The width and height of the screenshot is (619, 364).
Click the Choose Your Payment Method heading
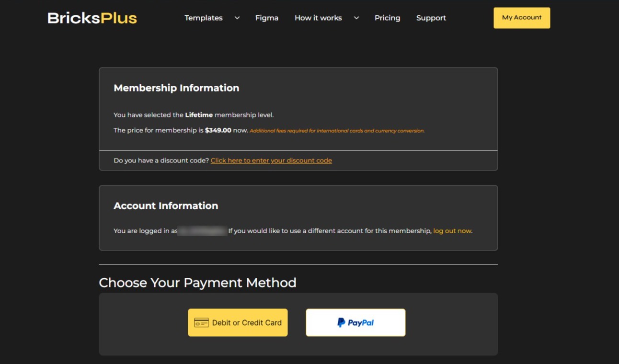[x=197, y=283]
